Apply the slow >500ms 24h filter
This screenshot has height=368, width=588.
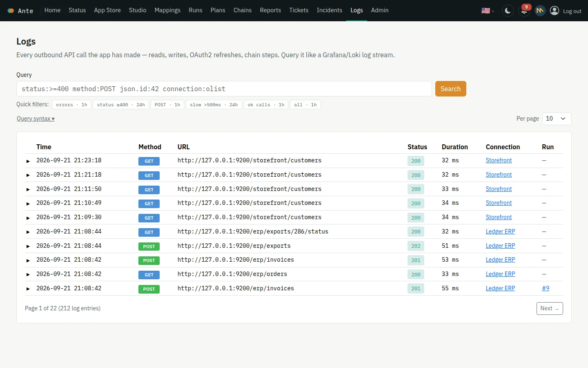pos(214,105)
